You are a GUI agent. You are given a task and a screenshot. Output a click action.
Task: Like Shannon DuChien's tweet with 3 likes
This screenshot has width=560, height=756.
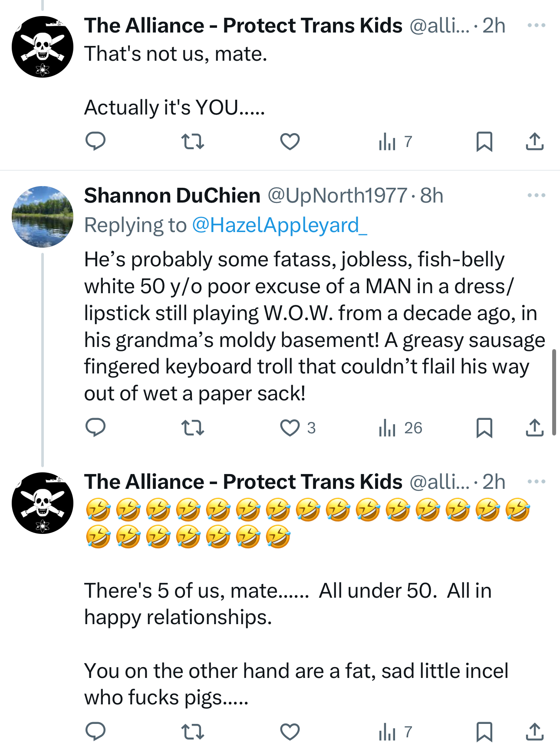pyautogui.click(x=290, y=428)
